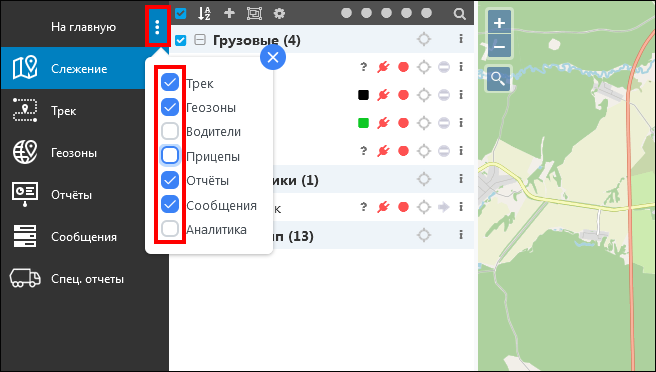This screenshot has height=372, width=656.
Task: Click the target icon in black-square row
Action: (424, 95)
